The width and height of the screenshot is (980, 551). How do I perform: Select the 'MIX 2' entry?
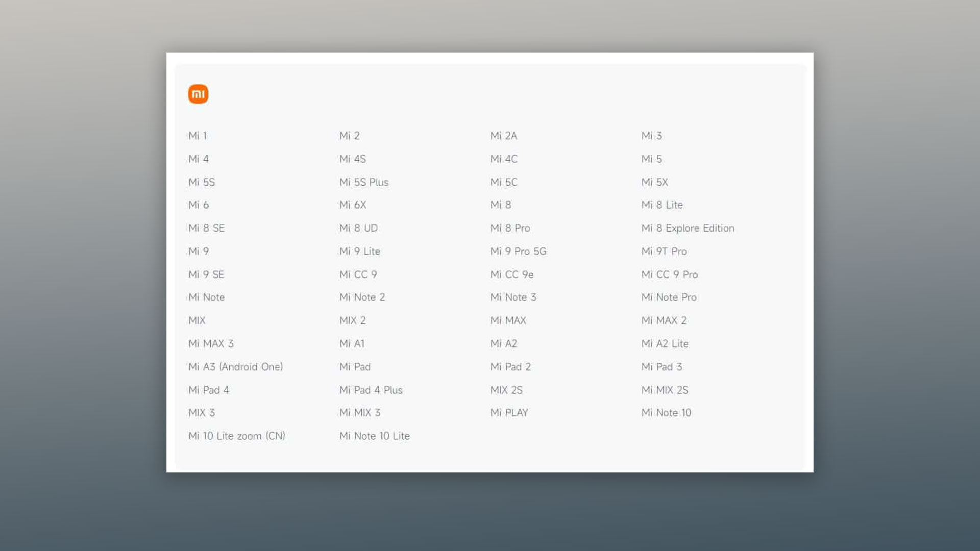(x=353, y=321)
